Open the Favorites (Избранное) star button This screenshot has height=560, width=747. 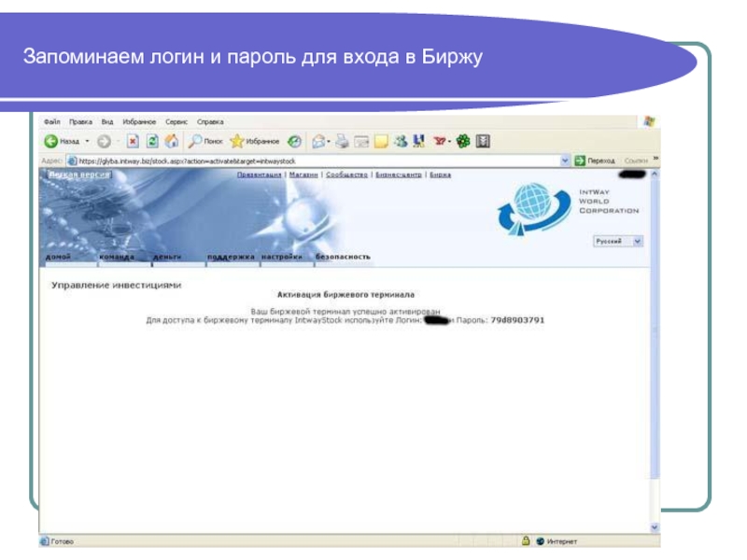click(255, 141)
